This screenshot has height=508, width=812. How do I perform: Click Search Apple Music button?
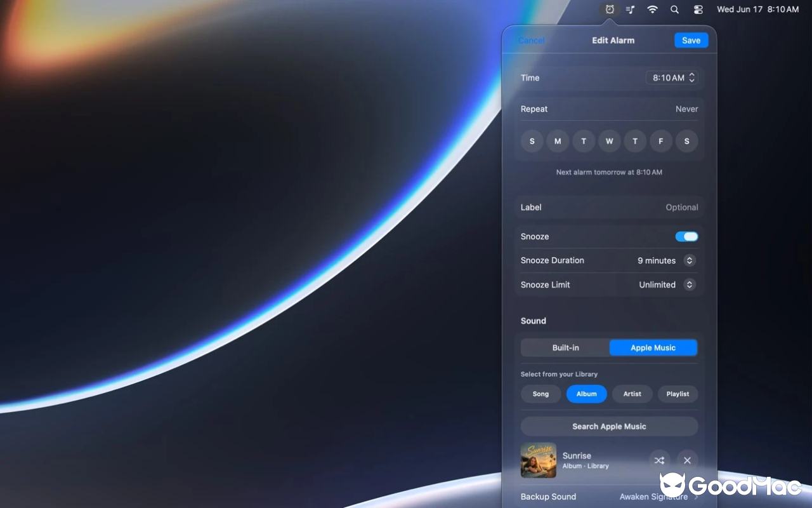[609, 426]
